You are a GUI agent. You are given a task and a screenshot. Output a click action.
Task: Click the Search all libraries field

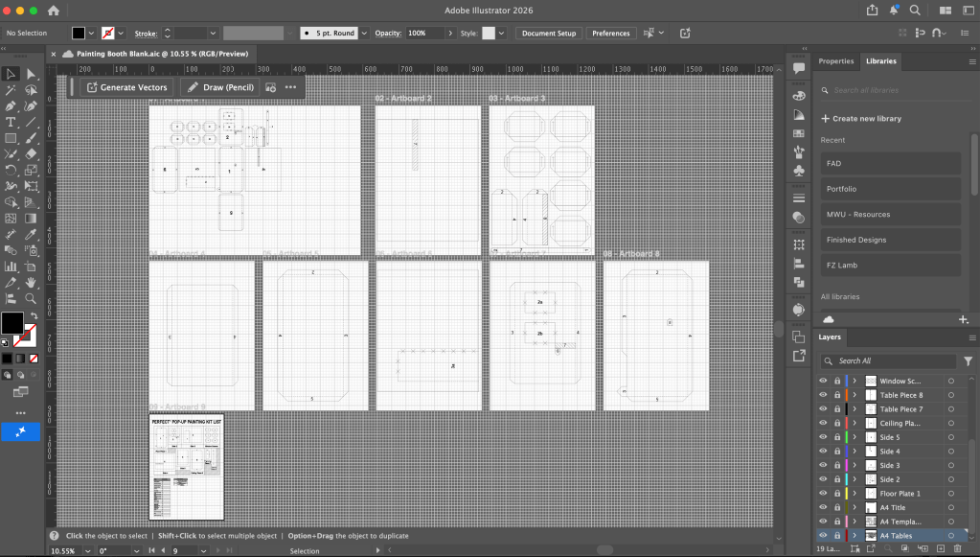pyautogui.click(x=891, y=90)
